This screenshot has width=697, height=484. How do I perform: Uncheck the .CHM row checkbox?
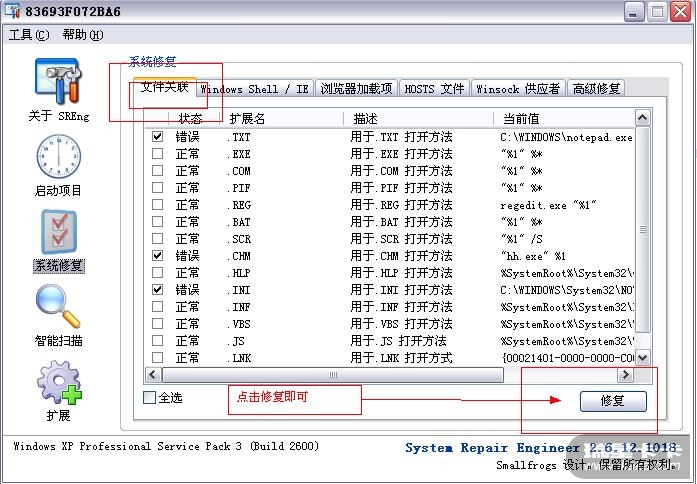[157, 256]
